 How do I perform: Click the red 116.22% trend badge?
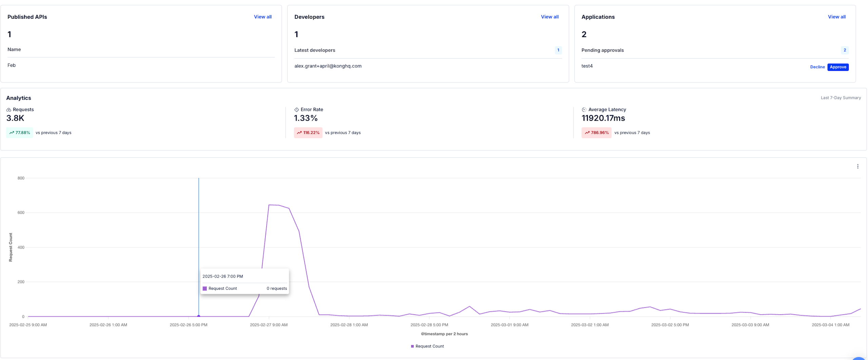[308, 133]
